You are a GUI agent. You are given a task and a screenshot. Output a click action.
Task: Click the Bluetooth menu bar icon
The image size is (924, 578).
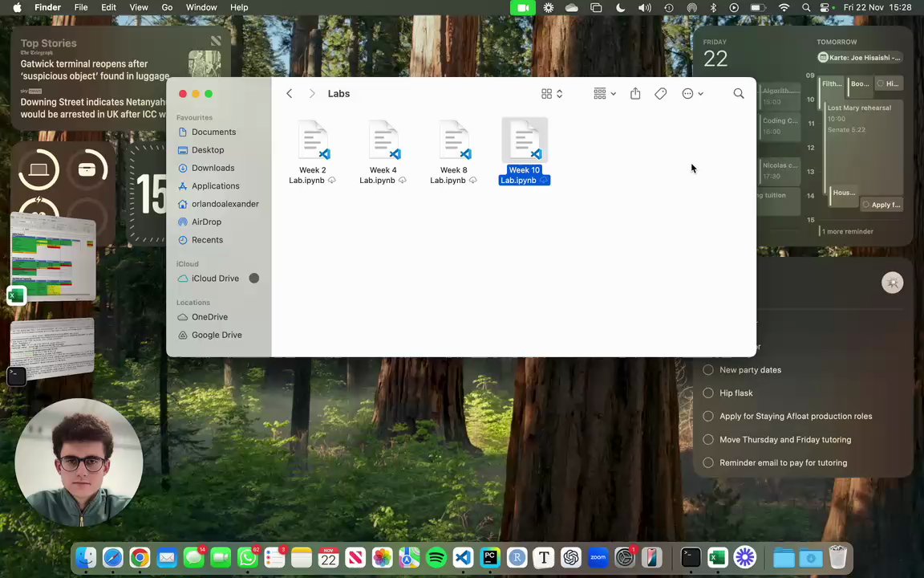click(x=713, y=8)
